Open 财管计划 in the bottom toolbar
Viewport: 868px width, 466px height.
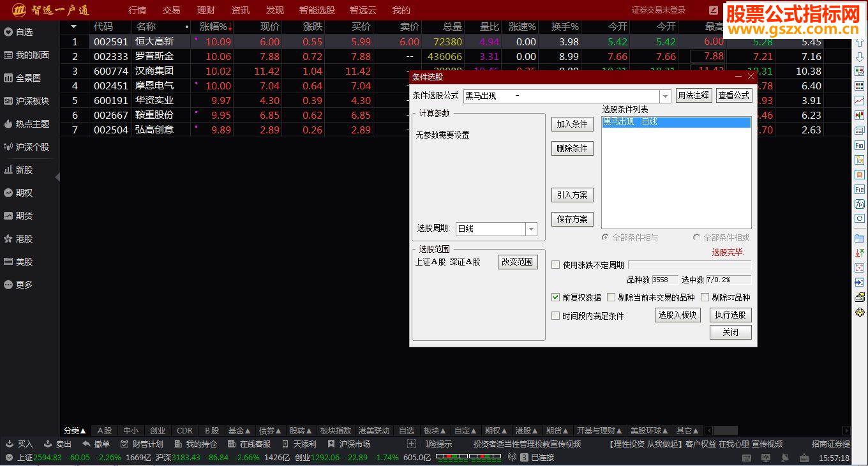pos(142,444)
